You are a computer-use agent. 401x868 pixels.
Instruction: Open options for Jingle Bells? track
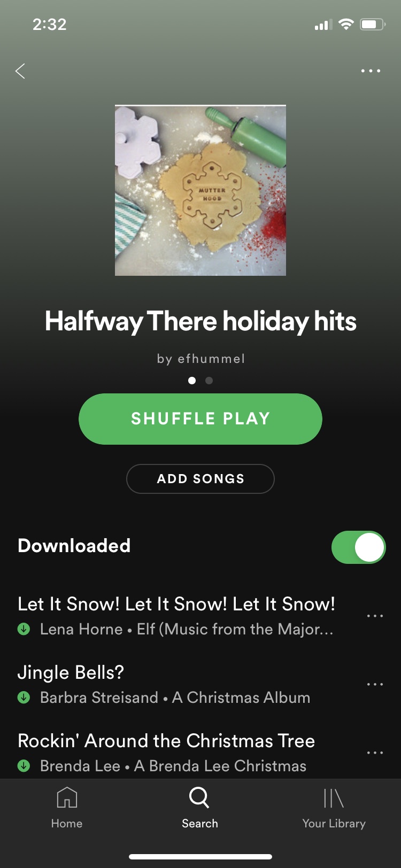click(x=375, y=684)
